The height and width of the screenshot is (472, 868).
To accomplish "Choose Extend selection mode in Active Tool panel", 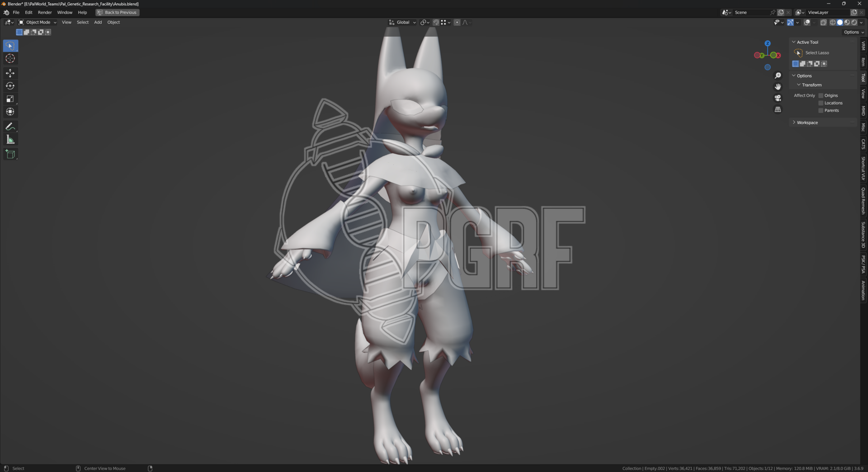I will click(802, 64).
